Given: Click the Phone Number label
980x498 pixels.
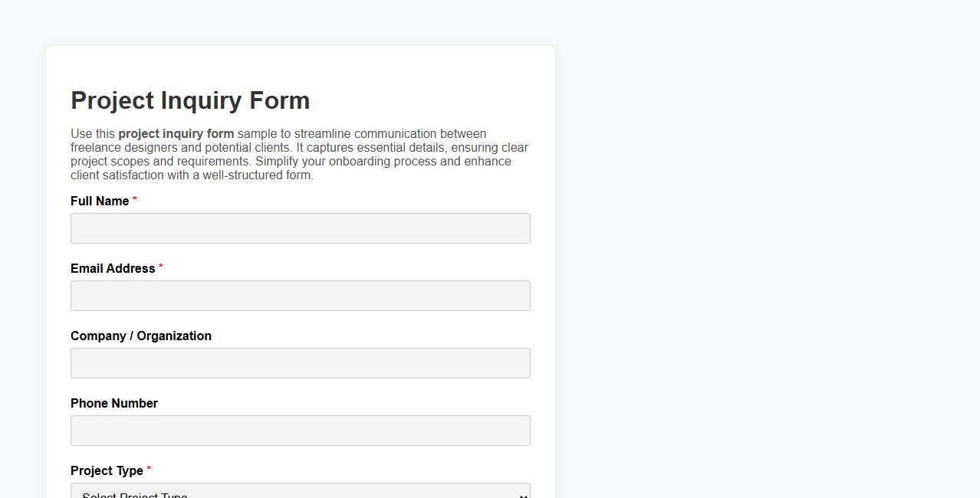Looking at the screenshot, I should coord(113,403).
